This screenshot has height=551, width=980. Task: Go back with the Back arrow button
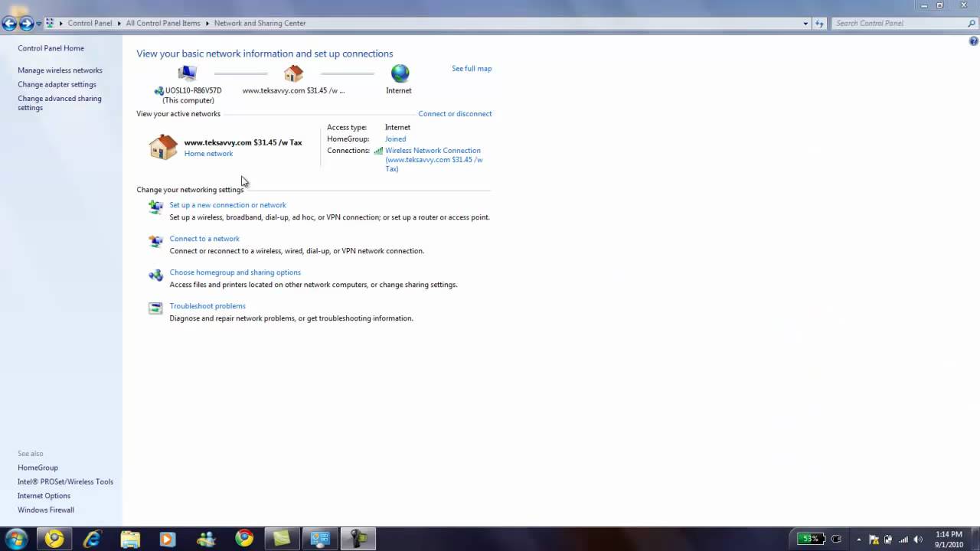tap(9, 24)
